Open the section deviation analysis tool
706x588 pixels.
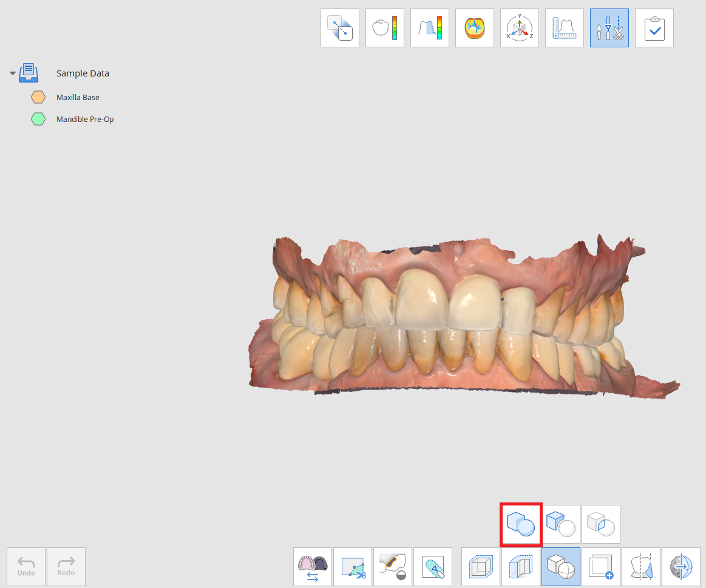pyautogui.click(x=430, y=28)
